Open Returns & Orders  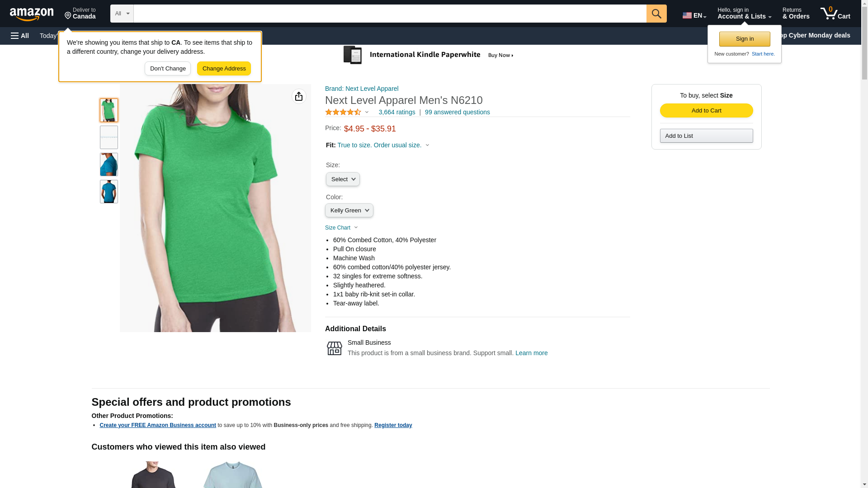tap(796, 14)
